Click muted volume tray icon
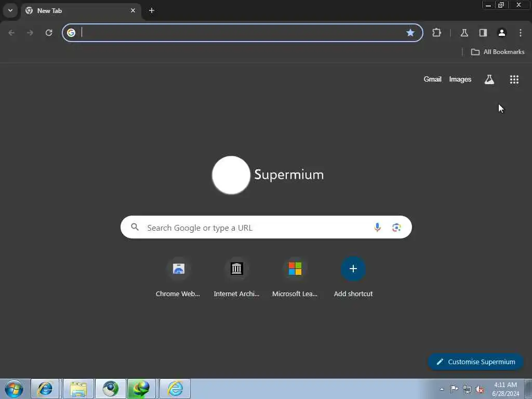This screenshot has height=399, width=532. click(480, 389)
